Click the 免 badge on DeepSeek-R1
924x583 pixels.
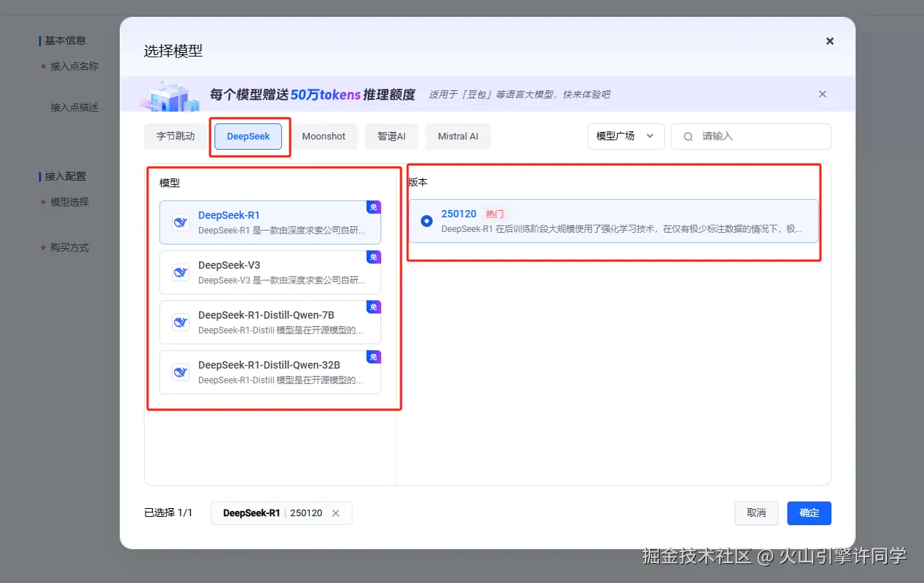pos(374,207)
